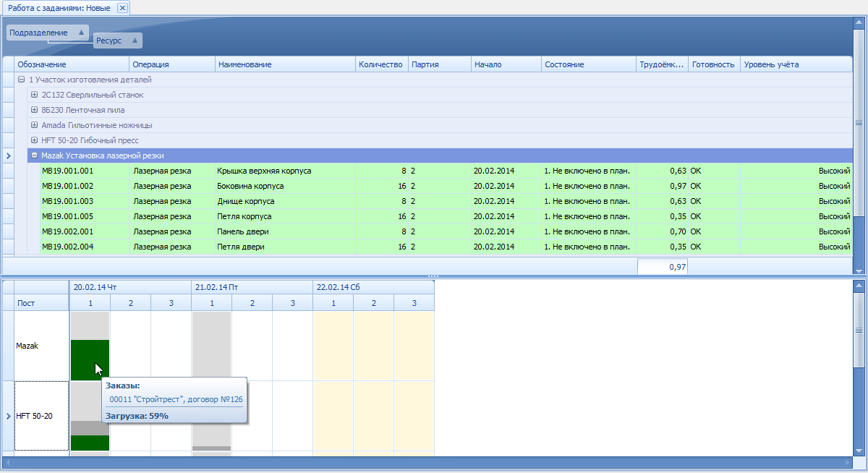Click the 20.02.14 Чт date header
The image size is (868, 473).
click(x=130, y=287)
